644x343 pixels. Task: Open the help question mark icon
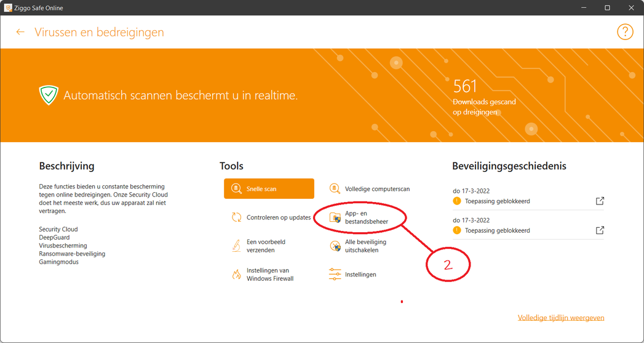(625, 32)
